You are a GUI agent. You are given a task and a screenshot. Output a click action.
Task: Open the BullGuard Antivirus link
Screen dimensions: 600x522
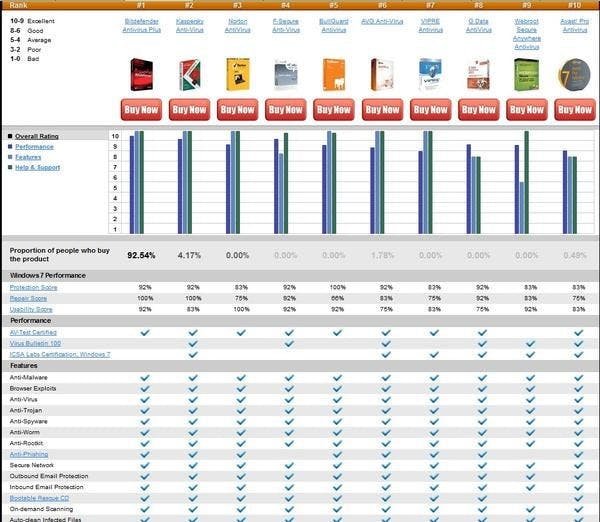pyautogui.click(x=334, y=26)
